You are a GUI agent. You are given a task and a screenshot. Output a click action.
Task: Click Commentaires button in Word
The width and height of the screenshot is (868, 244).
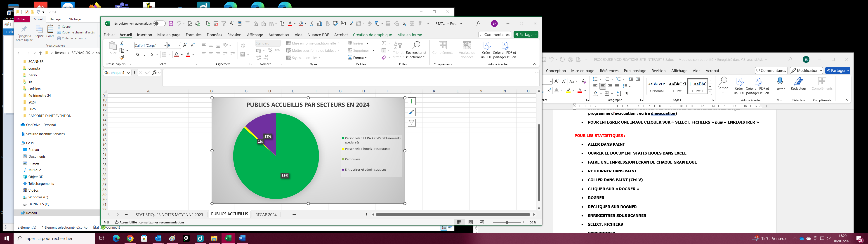771,70
